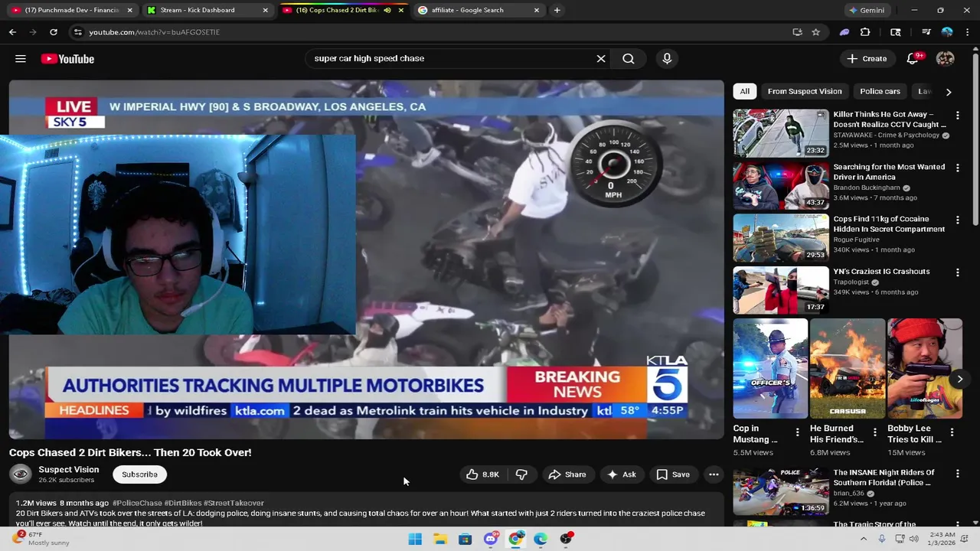
Task: Bookmark this page with star icon
Action: (x=816, y=32)
